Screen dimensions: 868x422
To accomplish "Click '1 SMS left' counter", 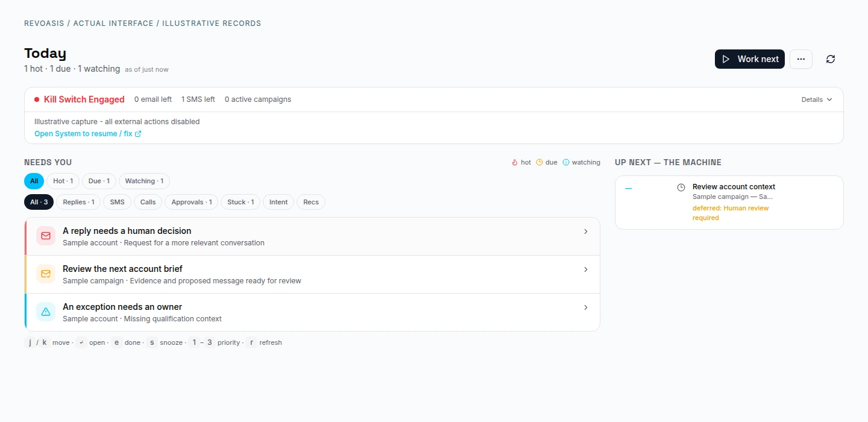I will 198,99.
